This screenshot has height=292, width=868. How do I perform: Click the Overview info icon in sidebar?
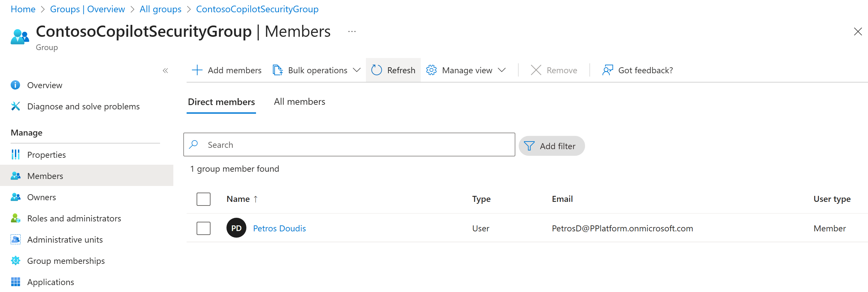(15, 85)
